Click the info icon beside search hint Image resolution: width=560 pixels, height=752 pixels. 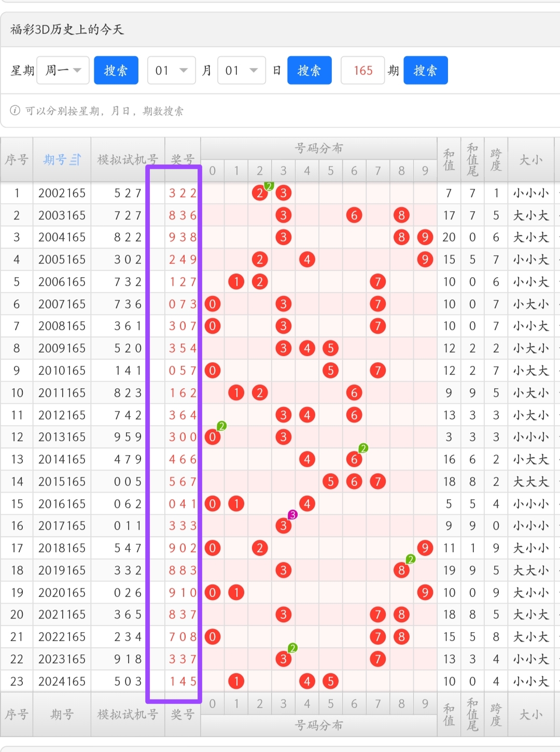click(x=15, y=111)
